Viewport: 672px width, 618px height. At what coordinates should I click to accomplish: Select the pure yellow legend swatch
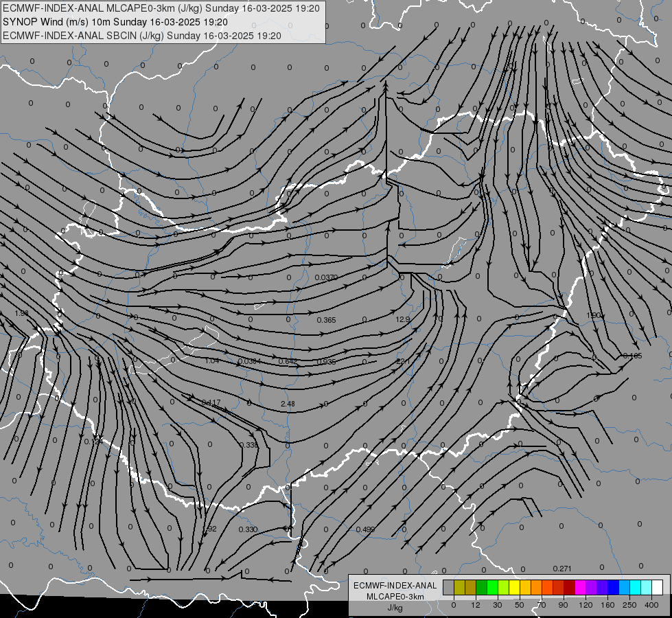tap(515, 587)
